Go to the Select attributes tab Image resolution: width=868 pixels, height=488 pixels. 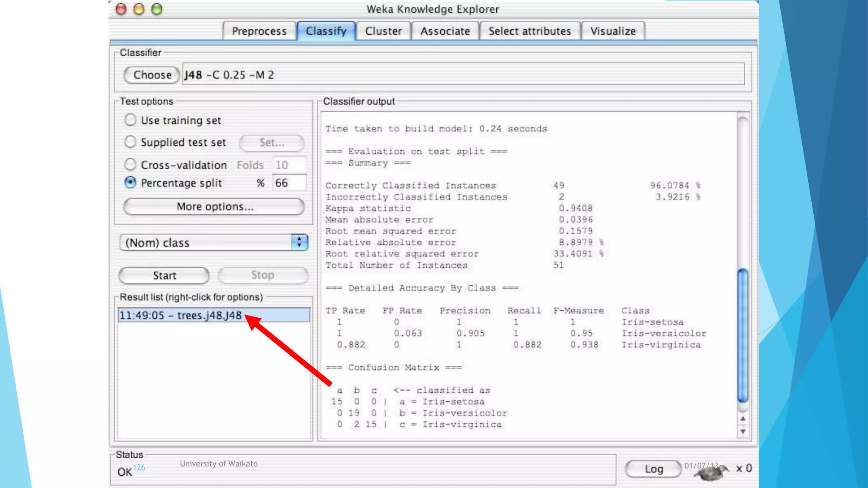tap(529, 31)
